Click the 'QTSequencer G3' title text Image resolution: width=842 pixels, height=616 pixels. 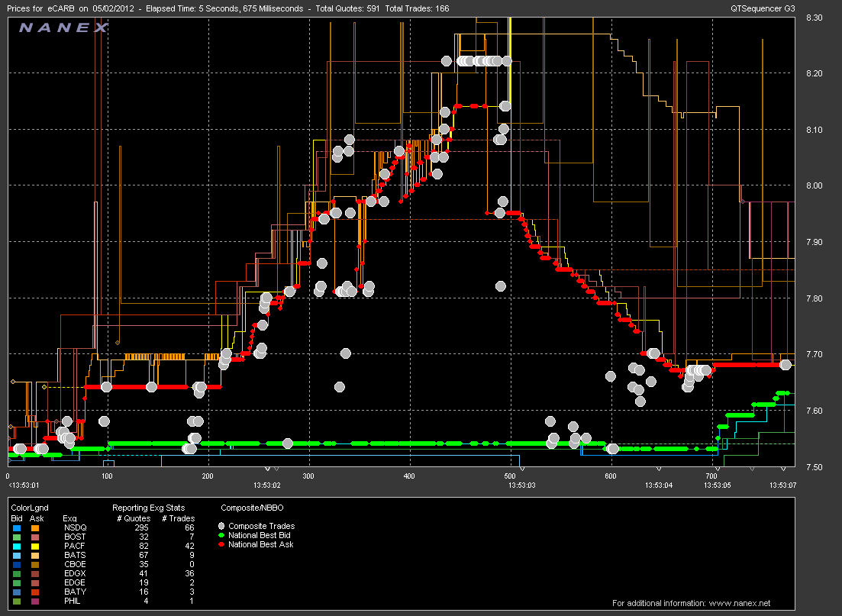pyautogui.click(x=763, y=8)
